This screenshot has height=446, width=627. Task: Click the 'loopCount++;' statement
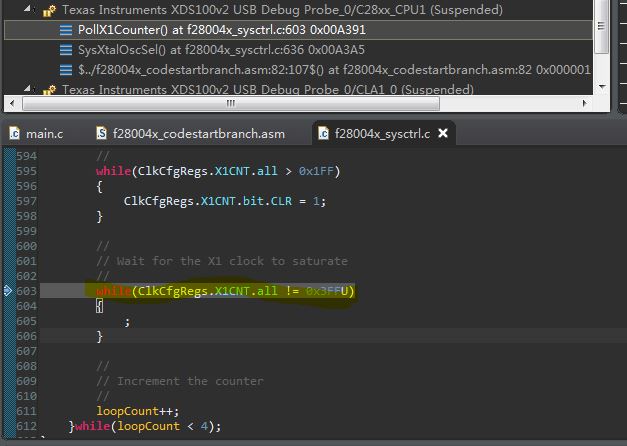click(138, 411)
